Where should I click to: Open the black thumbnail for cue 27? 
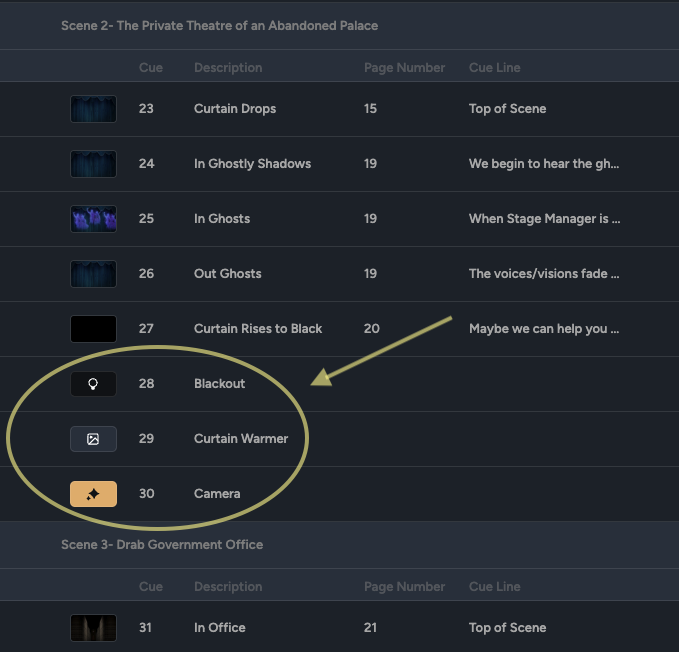point(93,329)
